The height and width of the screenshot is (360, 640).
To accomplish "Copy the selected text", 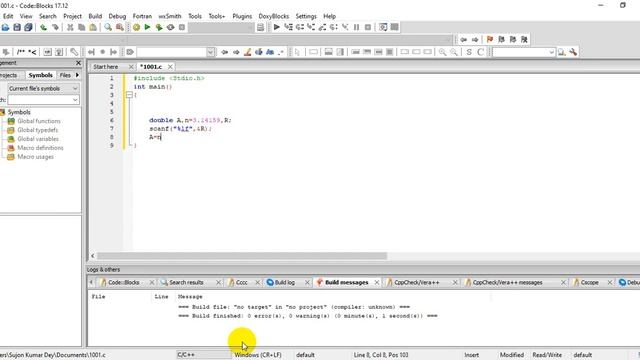I will point(82,27).
